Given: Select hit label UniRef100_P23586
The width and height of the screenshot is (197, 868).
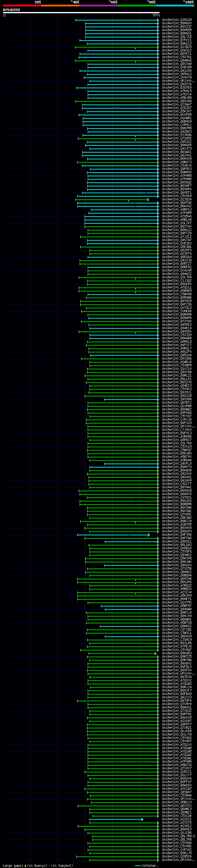Looking at the screenshot, I should [177, 135].
